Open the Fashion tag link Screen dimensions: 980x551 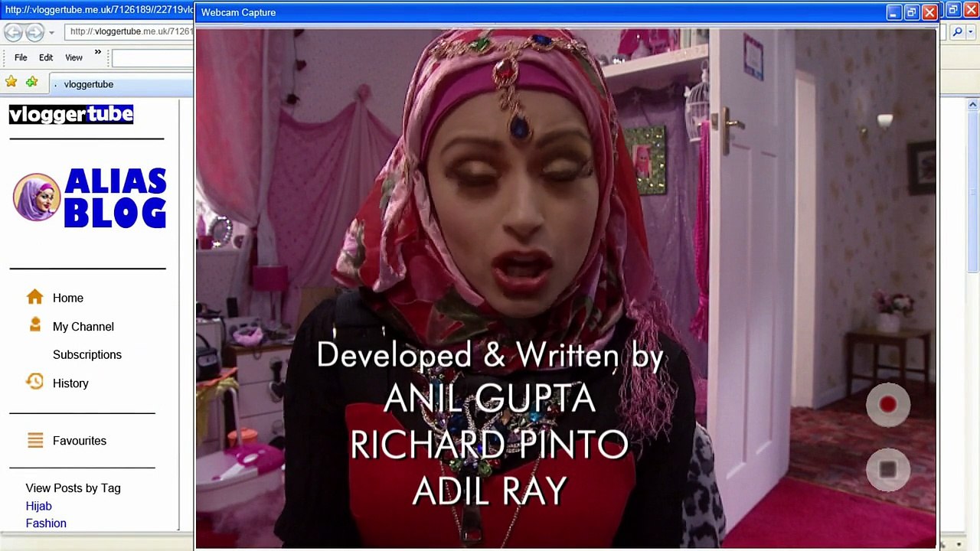coord(46,523)
